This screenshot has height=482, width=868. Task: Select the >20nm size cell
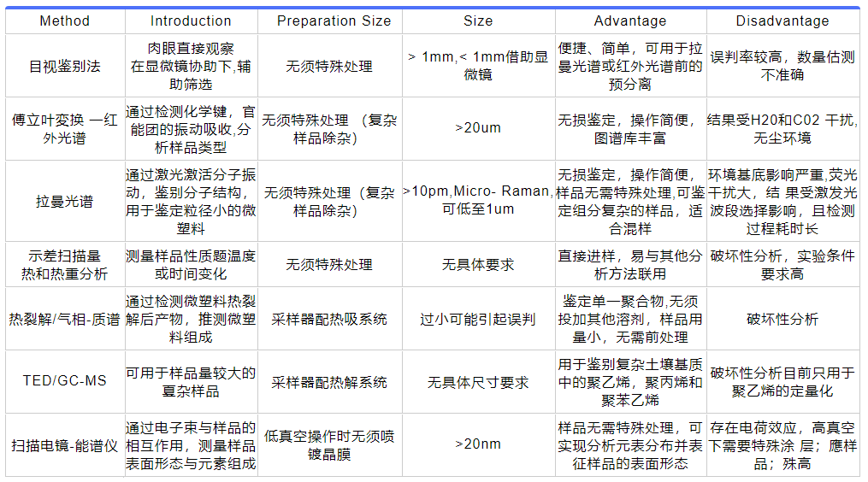(478, 444)
